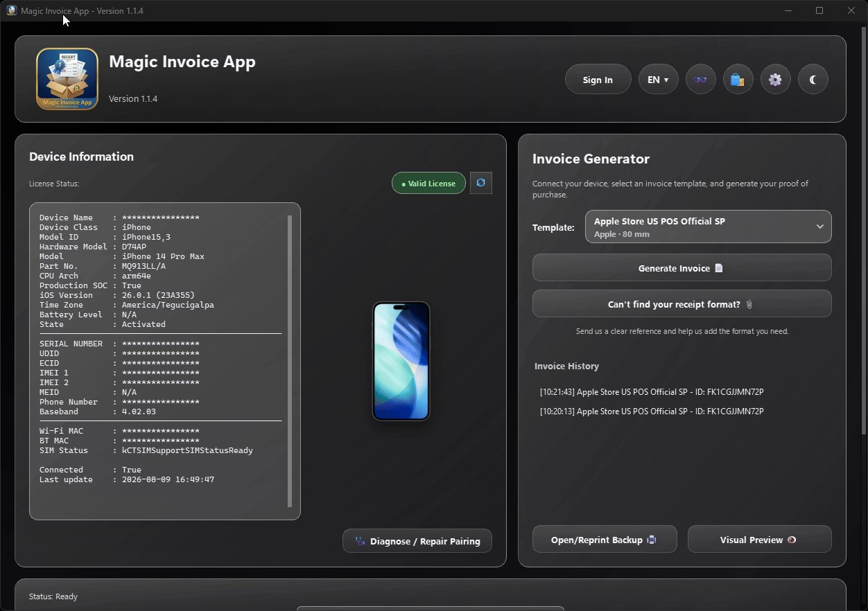The width and height of the screenshot is (868, 611).
Task: Click the State value Activated
Action: [x=144, y=324]
